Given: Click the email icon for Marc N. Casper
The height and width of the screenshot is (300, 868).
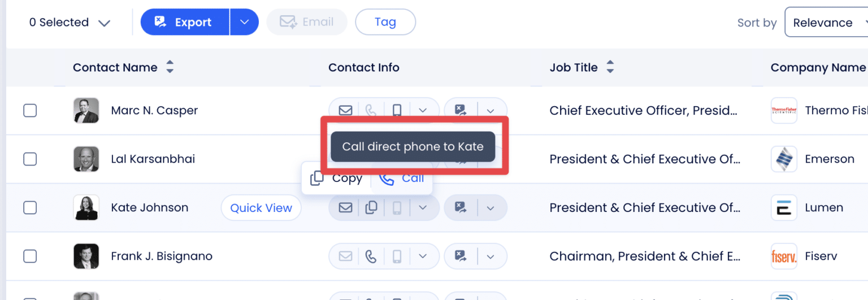Looking at the screenshot, I should coord(345,110).
